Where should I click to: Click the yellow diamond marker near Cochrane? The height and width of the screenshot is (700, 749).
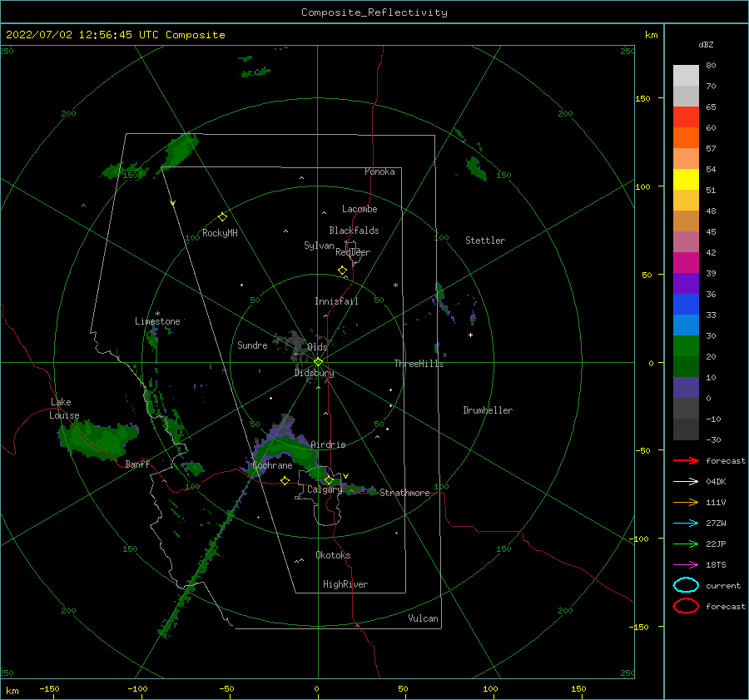[285, 480]
